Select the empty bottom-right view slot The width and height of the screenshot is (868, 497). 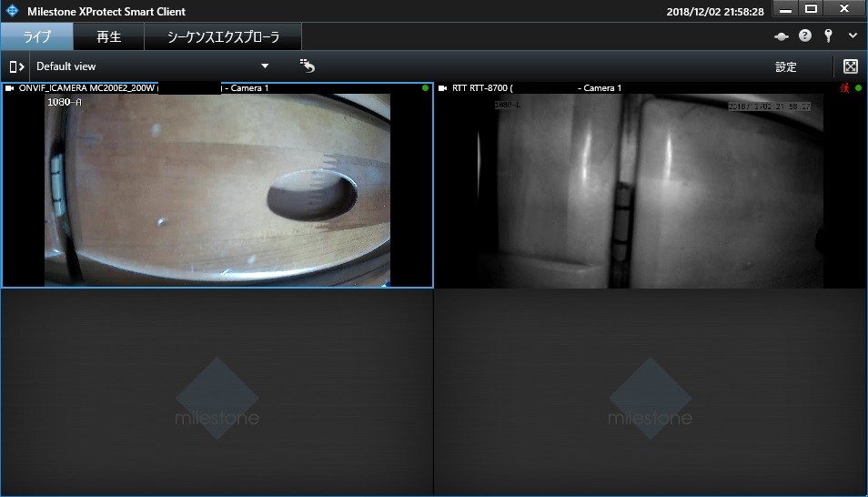click(x=651, y=391)
